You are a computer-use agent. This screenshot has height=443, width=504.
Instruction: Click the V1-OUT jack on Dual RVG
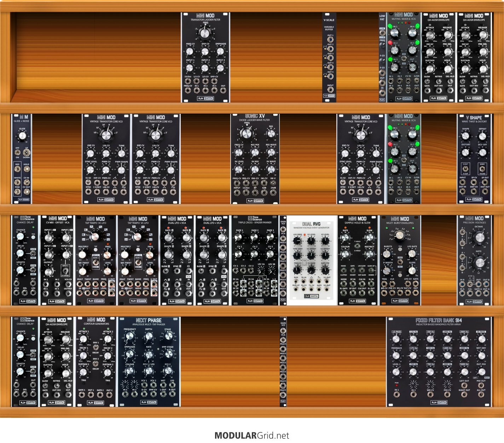327,281
